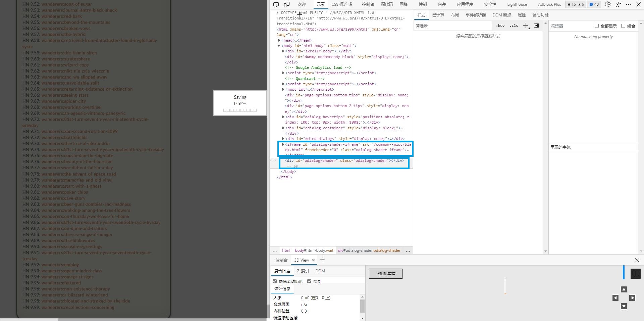Collapse the body html-body node
This screenshot has width=644, height=321.
click(279, 46)
